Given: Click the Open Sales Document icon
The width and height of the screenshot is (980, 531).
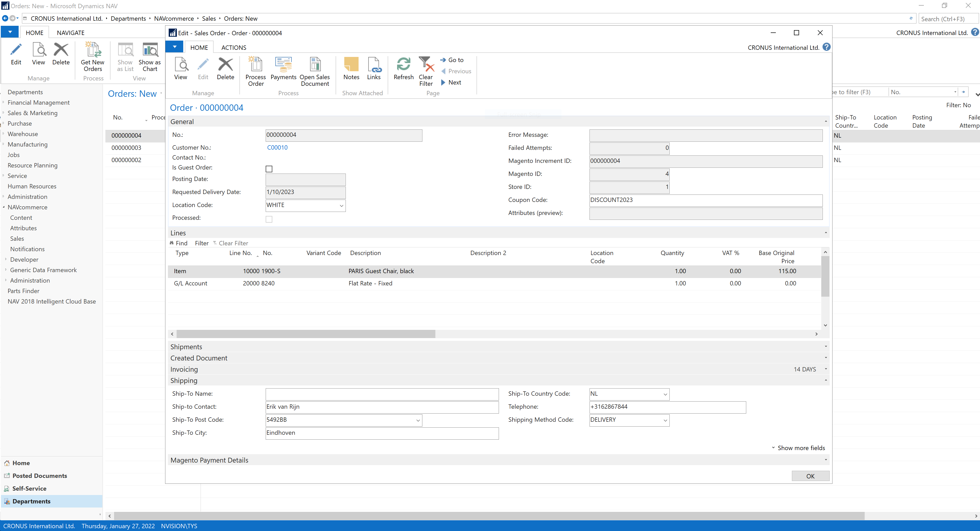Looking at the screenshot, I should tap(315, 65).
